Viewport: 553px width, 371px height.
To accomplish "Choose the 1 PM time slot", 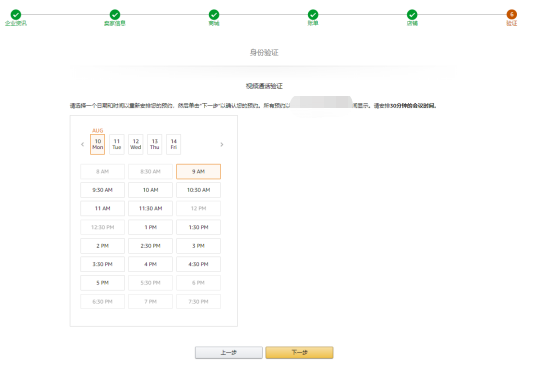I will click(x=151, y=227).
